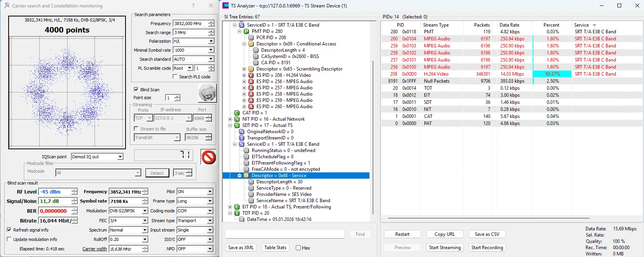
Task: Click the audio icon for ES PID 256
Action: tap(251, 81)
